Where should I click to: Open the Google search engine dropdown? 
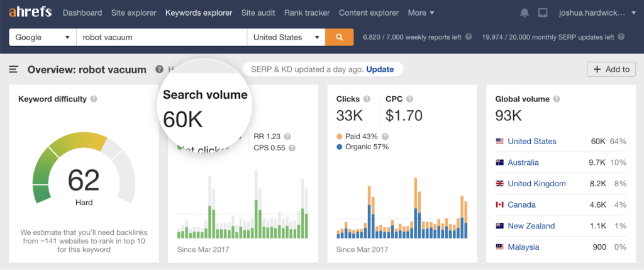tap(42, 37)
